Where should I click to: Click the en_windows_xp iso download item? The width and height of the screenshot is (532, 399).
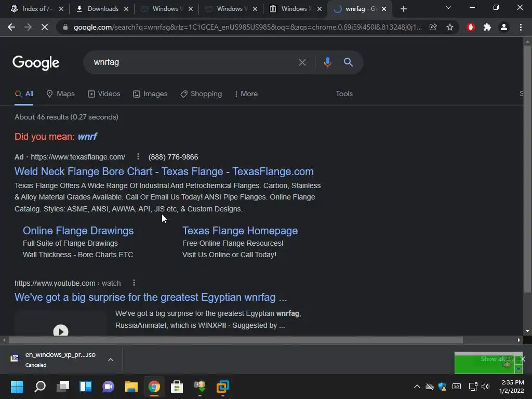54,360
